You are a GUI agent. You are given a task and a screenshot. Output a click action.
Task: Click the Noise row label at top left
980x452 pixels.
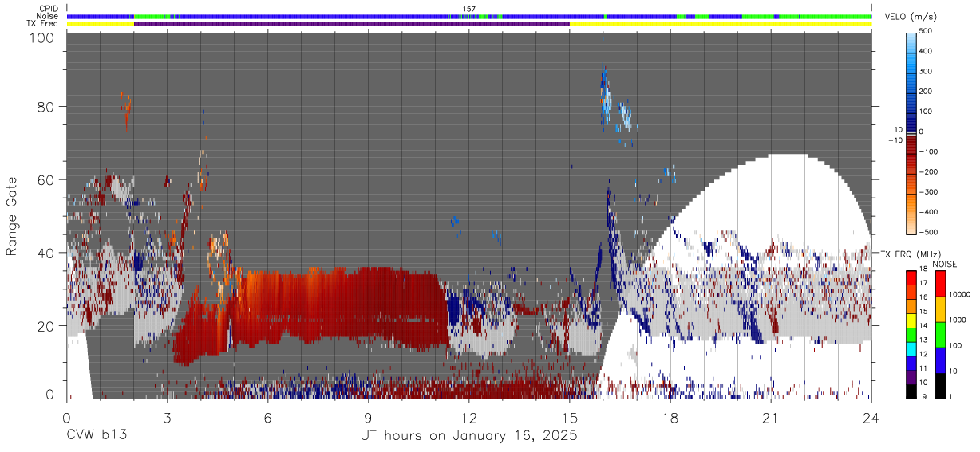[46, 16]
